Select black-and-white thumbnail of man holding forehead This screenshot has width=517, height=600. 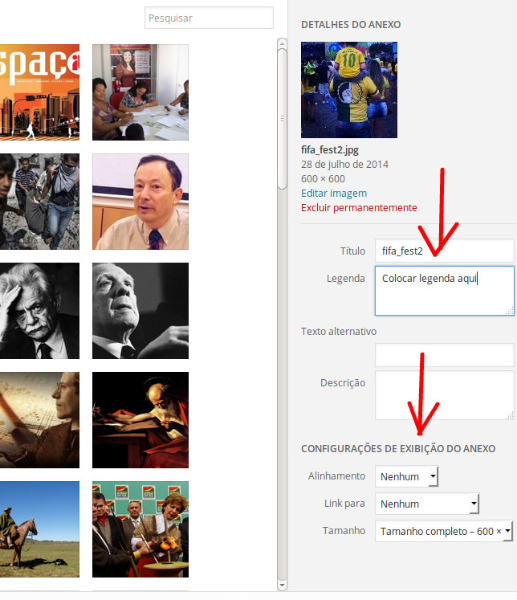click(40, 311)
